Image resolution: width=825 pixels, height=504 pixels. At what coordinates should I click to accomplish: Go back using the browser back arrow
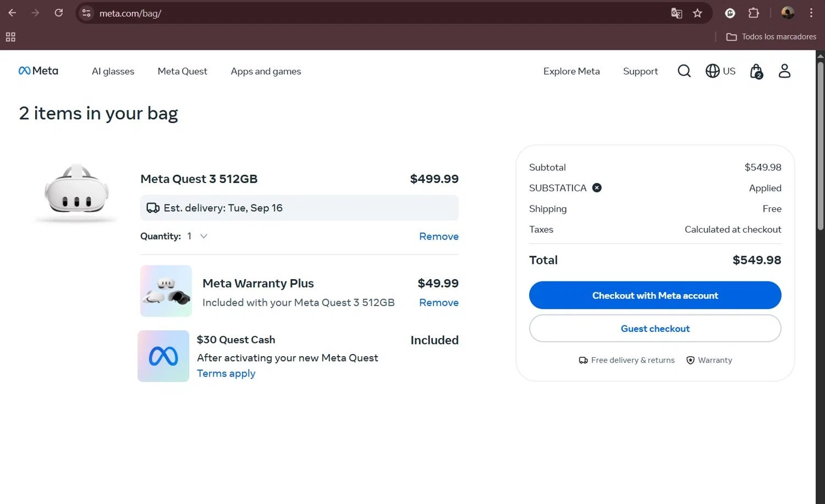[x=12, y=13]
